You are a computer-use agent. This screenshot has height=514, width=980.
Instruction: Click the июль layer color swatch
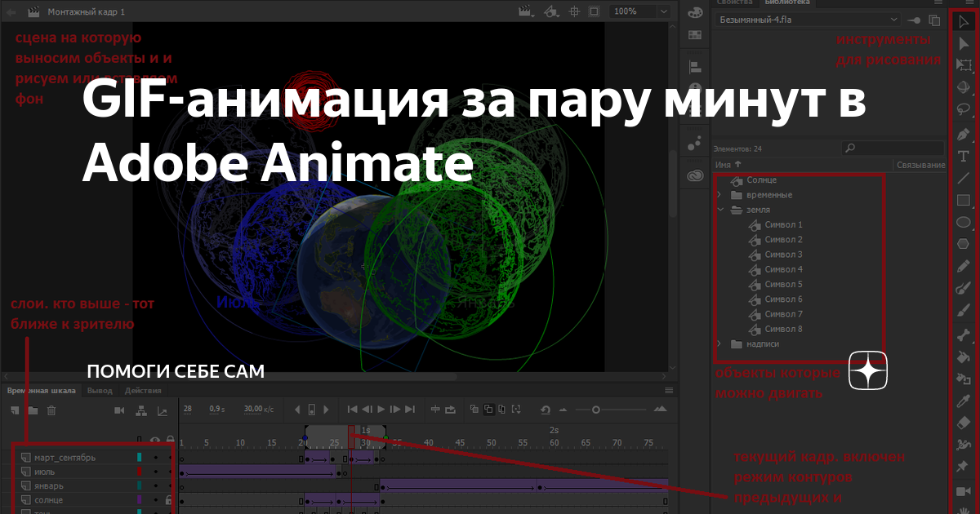point(140,472)
